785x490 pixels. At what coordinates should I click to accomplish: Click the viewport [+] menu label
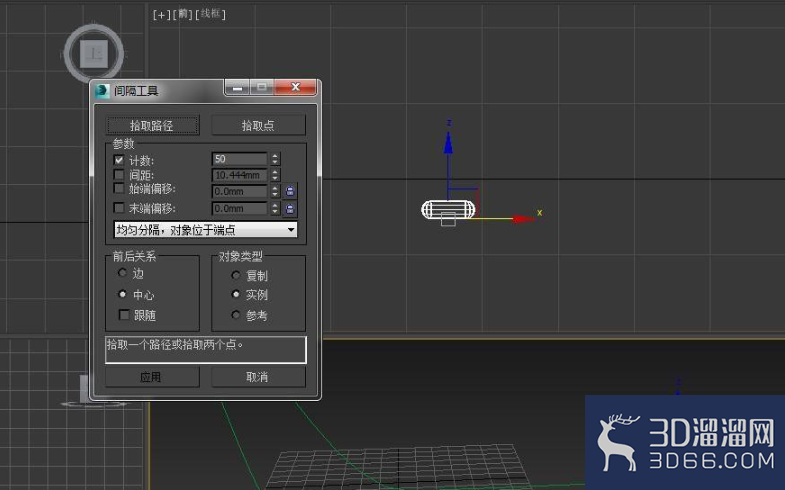(x=161, y=15)
